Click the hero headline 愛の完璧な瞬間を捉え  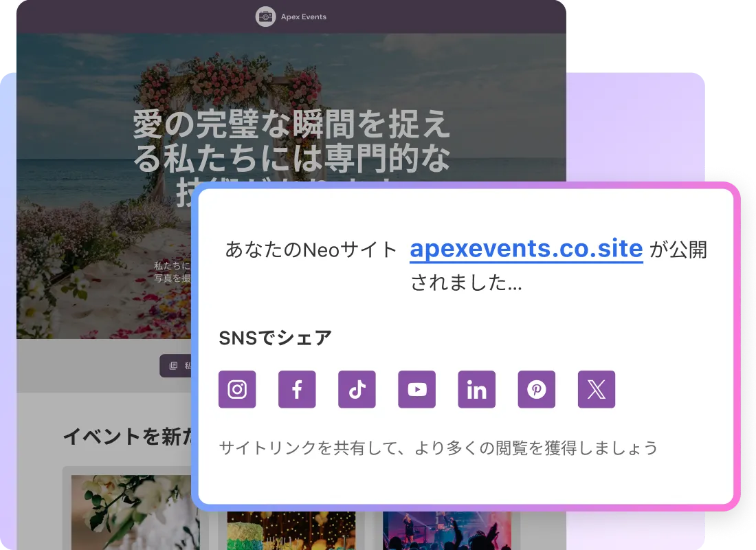tap(291, 124)
